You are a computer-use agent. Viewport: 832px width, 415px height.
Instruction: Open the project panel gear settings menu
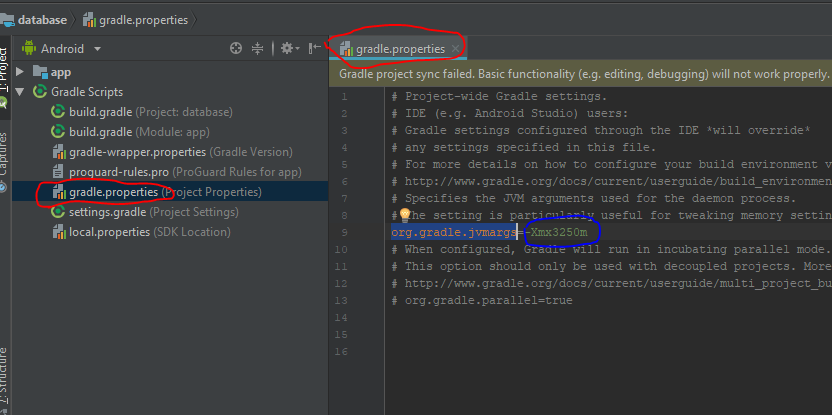pos(290,48)
